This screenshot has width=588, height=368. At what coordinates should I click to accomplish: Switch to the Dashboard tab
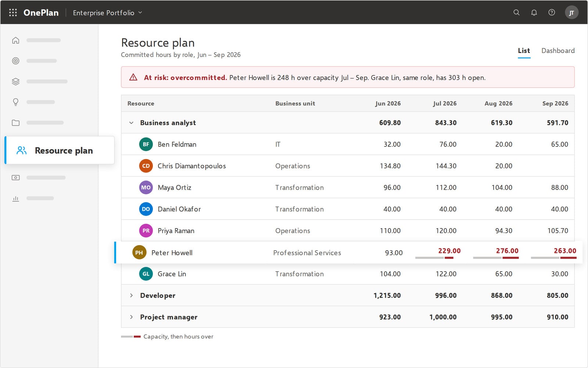point(558,51)
